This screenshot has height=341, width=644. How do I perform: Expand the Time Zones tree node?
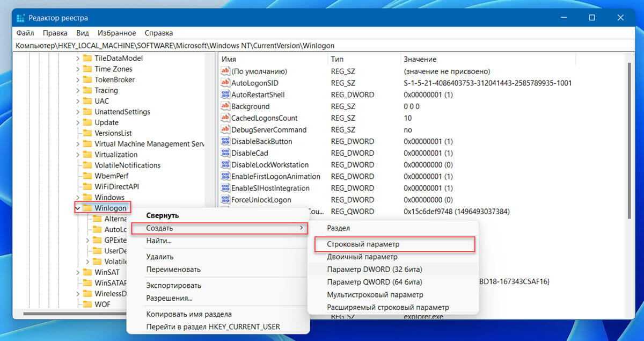[x=77, y=69]
